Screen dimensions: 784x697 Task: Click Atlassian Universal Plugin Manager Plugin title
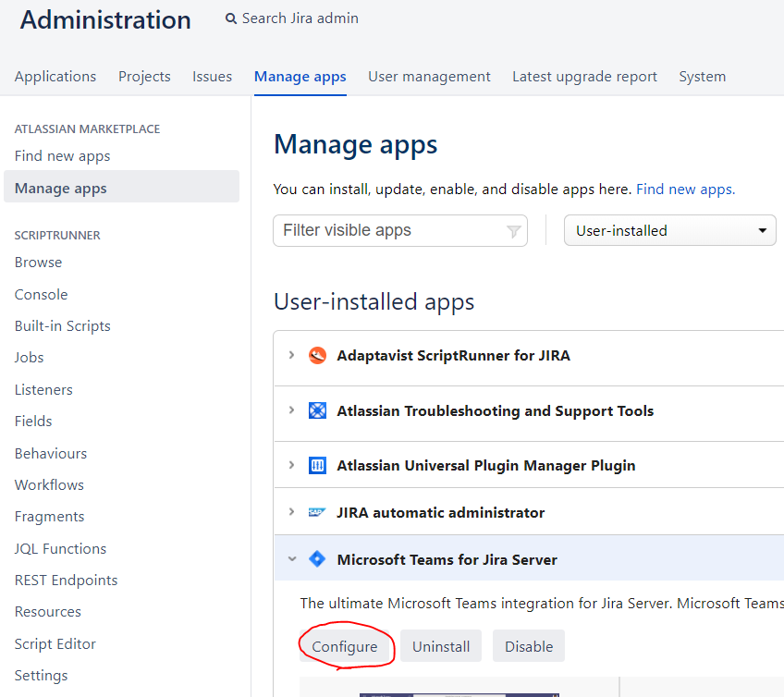point(486,466)
